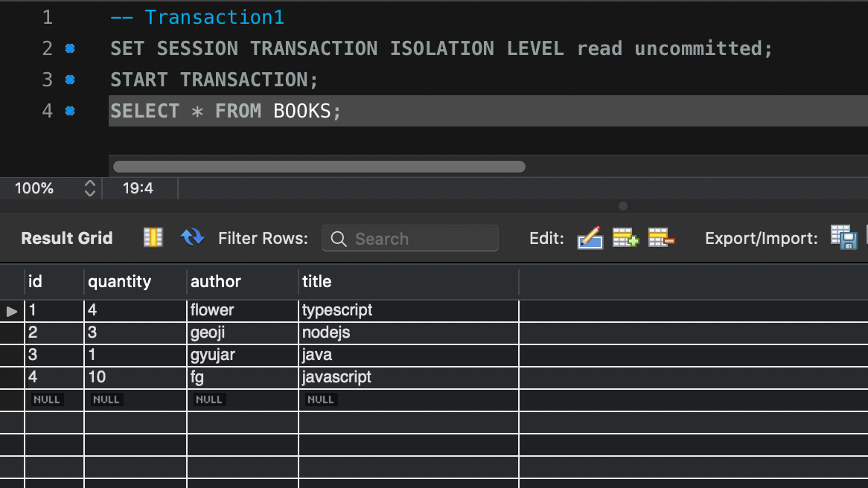Click the grid display icon beside Result Grid
This screenshot has width=868, height=488.
(153, 238)
